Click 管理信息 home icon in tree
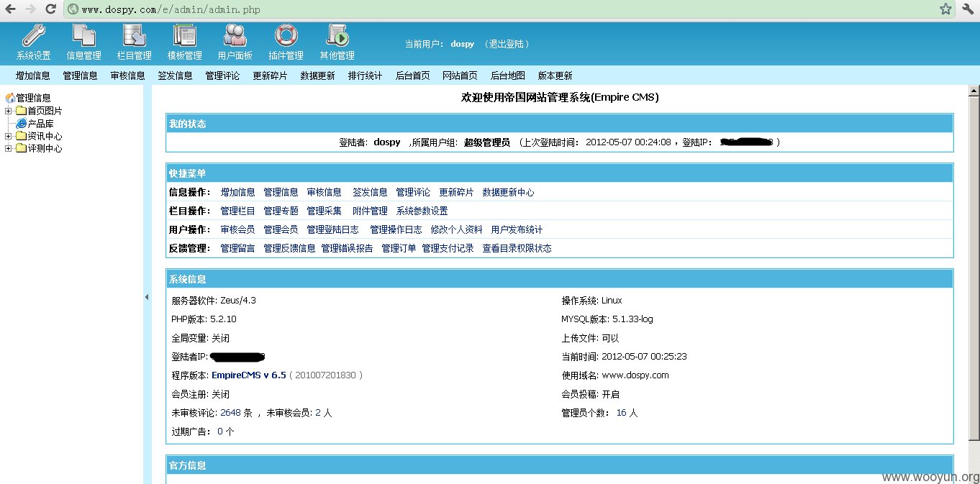Screen dimensions: 980x484 pyautogui.click(x=10, y=98)
